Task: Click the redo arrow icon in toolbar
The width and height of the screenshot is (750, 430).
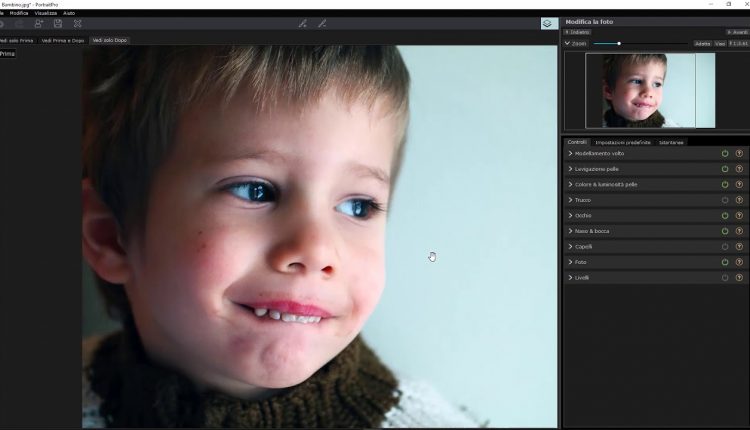Action: pyautogui.click(x=19, y=23)
